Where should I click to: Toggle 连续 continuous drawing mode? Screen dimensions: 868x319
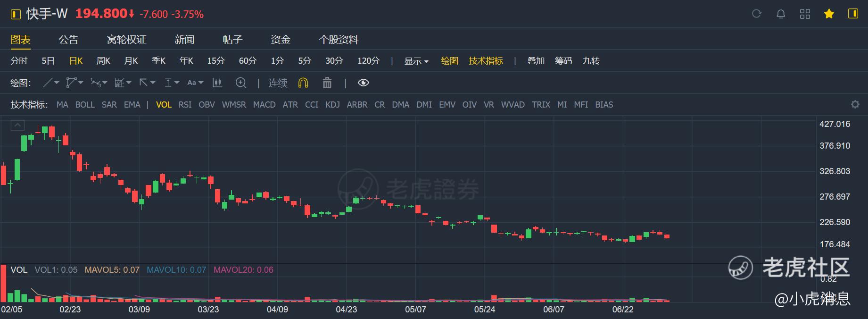[278, 83]
